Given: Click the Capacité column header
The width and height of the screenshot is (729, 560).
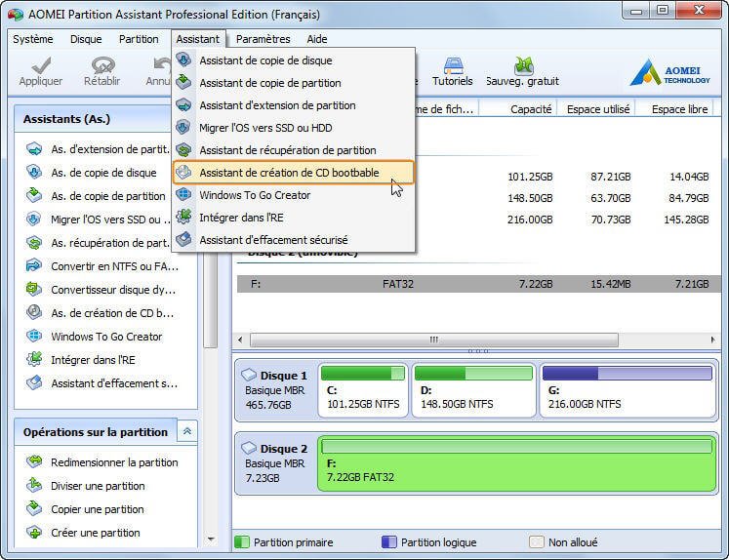Looking at the screenshot, I should 518,109.
